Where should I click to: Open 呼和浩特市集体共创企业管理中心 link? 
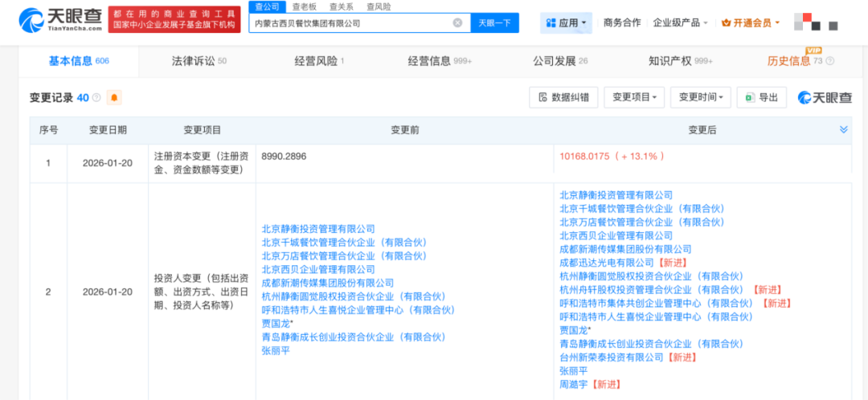pyautogui.click(x=656, y=303)
